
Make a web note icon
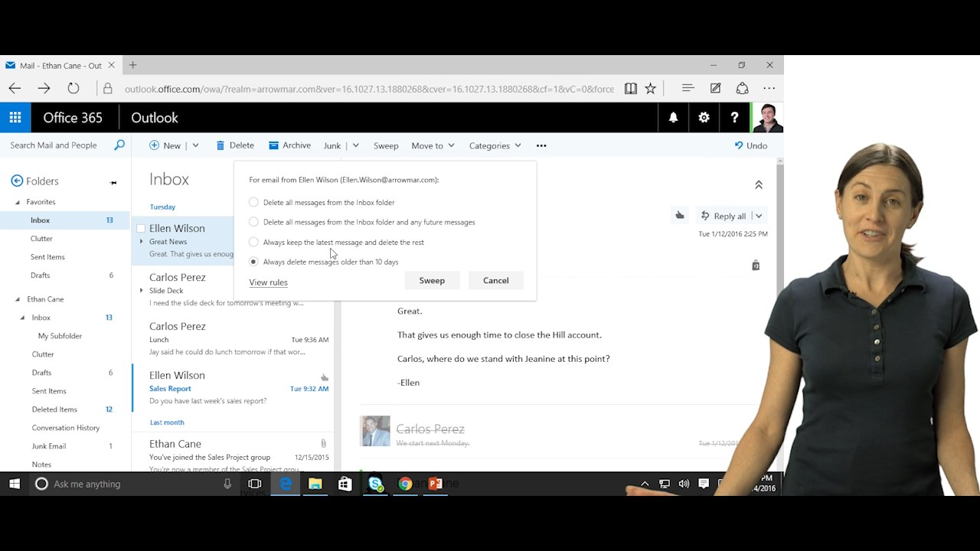tap(715, 89)
